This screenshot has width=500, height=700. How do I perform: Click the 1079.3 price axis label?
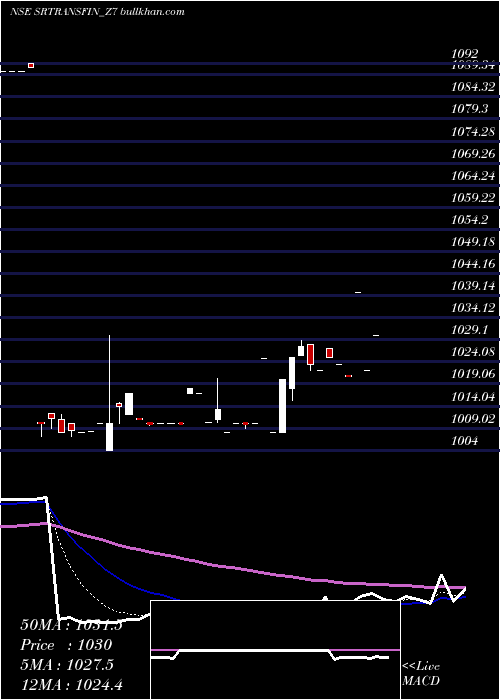469,108
